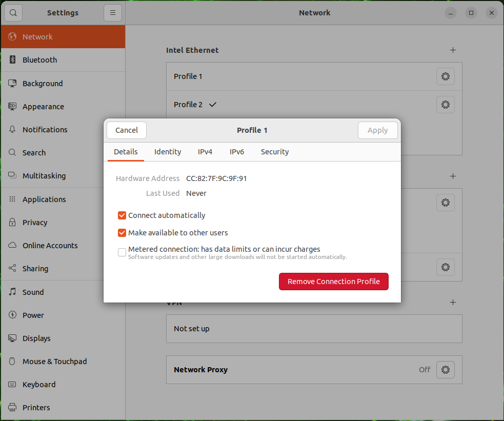The image size is (504, 421).
Task: Open Bluetooth settings in sidebar
Action: tap(39, 60)
